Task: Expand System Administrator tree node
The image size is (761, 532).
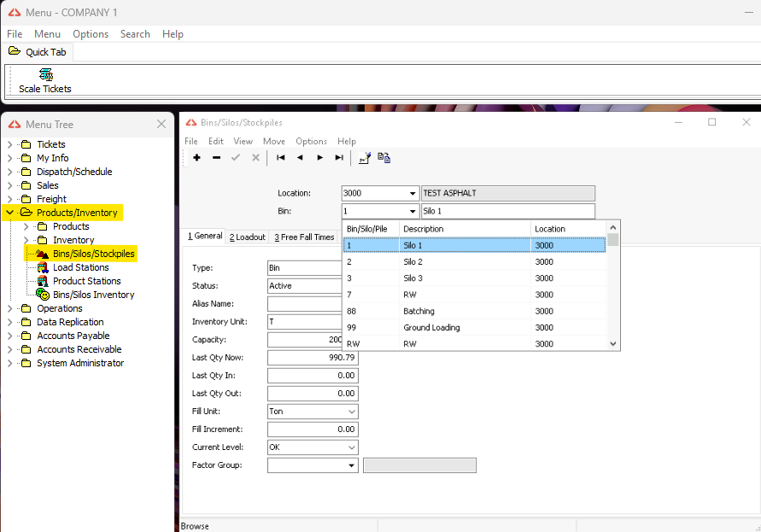Action: click(x=9, y=363)
